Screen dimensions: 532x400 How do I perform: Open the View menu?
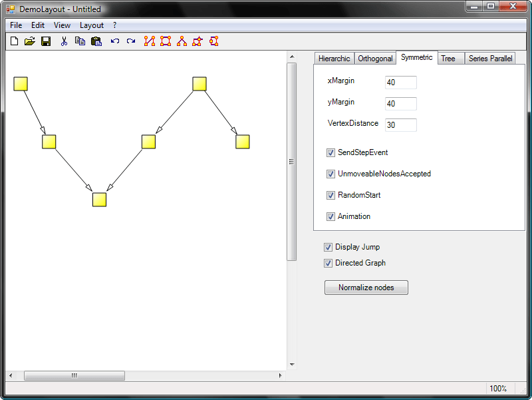pos(62,25)
